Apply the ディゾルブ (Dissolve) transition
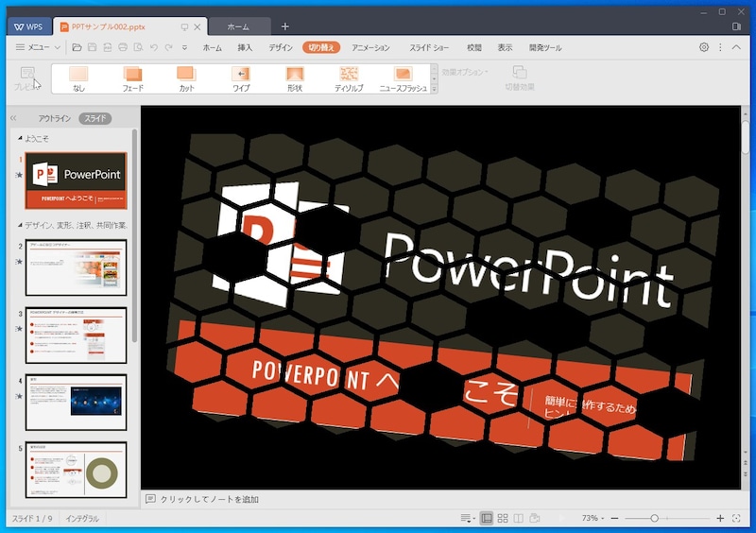 click(349, 77)
